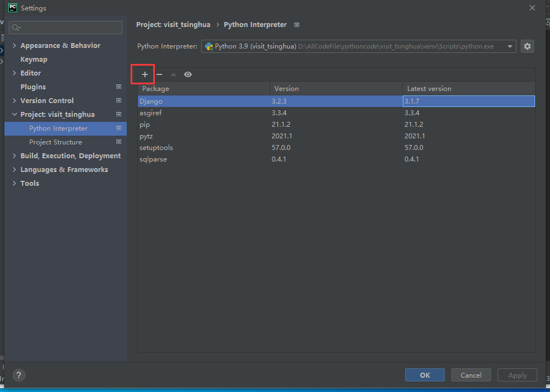Select the pytz package row
Screen dimensions: 550x392
coord(336,136)
